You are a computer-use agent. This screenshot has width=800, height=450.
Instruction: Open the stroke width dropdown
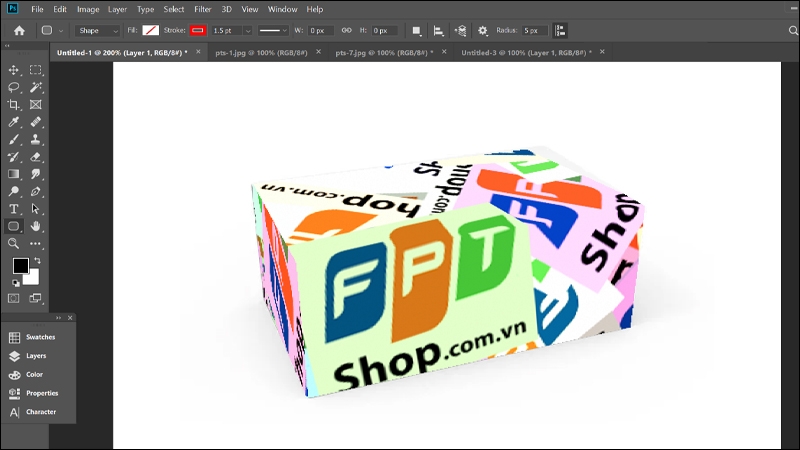[x=248, y=31]
